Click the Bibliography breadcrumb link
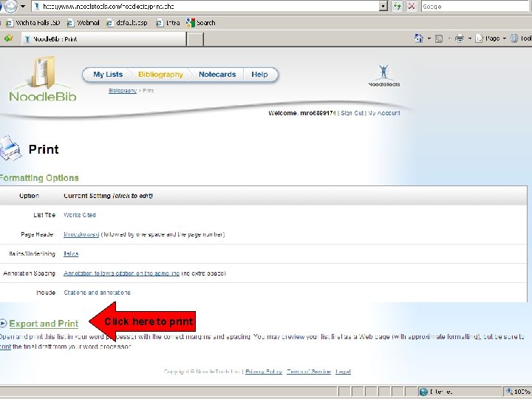The image size is (532, 399). 123,91
